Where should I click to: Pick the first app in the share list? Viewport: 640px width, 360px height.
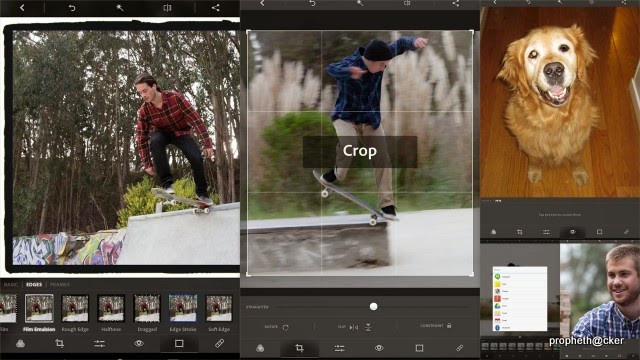coord(520,277)
